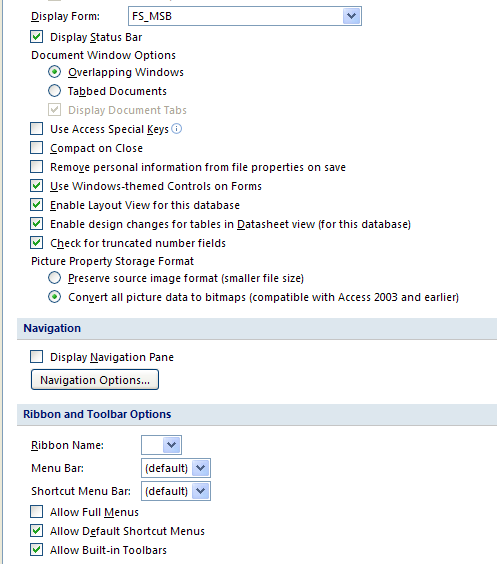This screenshot has height=564, width=497.
Task: Click the info icon next to Special Keys
Action: (177, 128)
